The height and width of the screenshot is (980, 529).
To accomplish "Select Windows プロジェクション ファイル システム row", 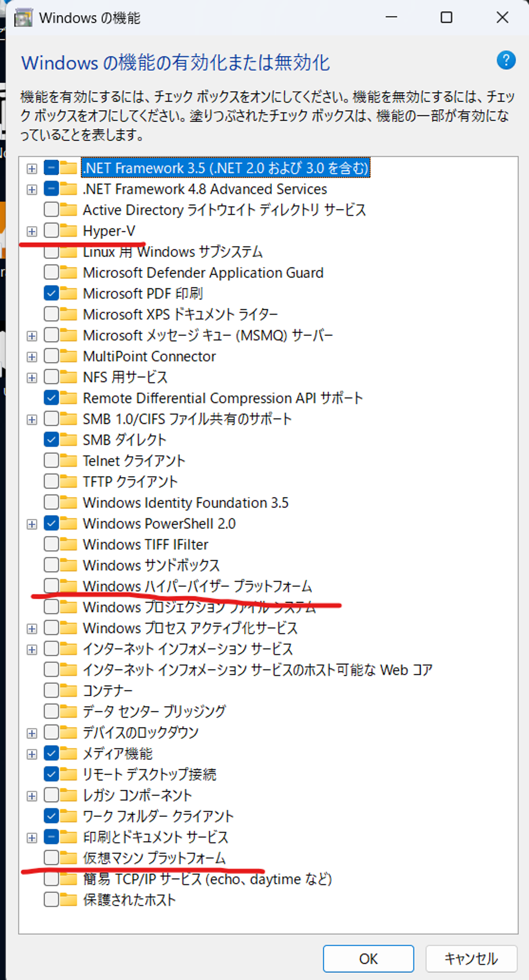I will 199,607.
